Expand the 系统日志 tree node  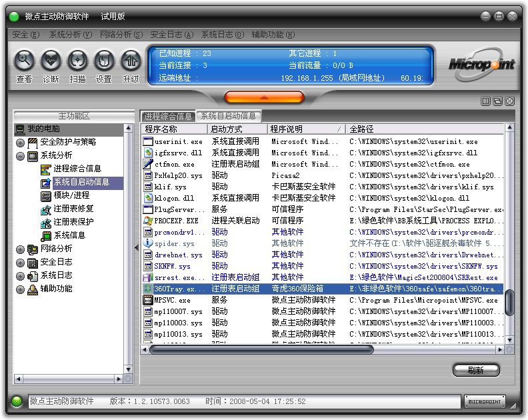tap(20, 277)
